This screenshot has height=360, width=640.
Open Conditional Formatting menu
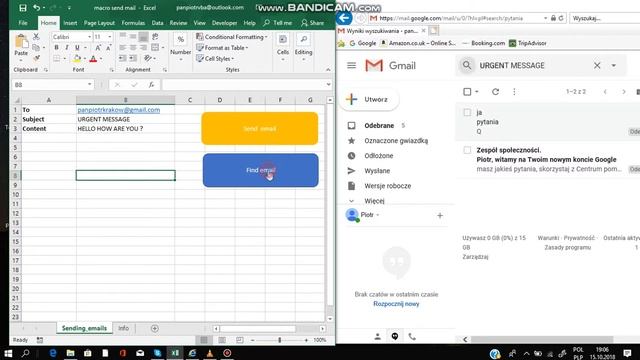pos(232,37)
